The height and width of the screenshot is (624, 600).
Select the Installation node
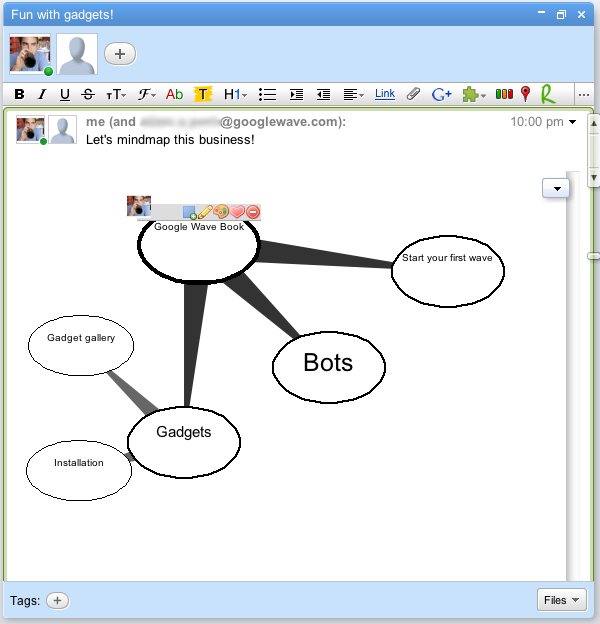[x=79, y=470]
